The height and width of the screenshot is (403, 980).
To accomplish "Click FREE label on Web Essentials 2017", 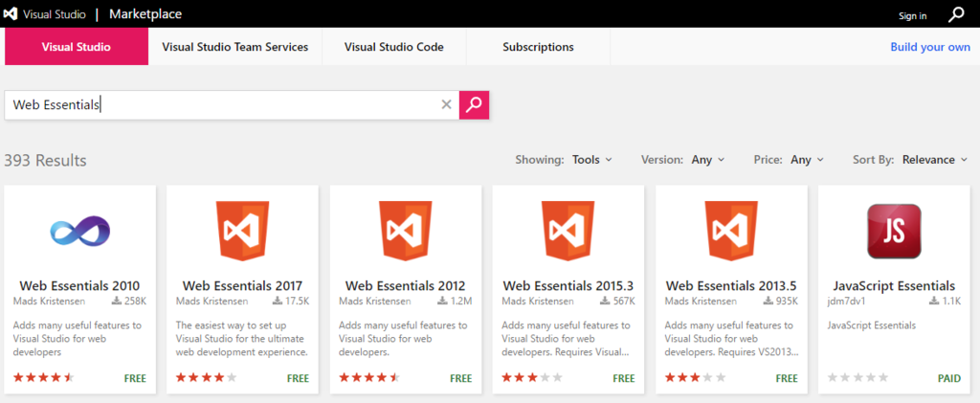I will coord(299,378).
